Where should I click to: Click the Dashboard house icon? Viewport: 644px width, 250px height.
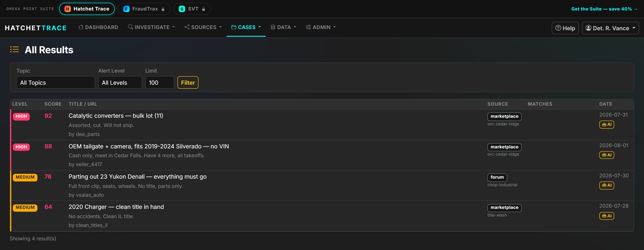[81, 27]
